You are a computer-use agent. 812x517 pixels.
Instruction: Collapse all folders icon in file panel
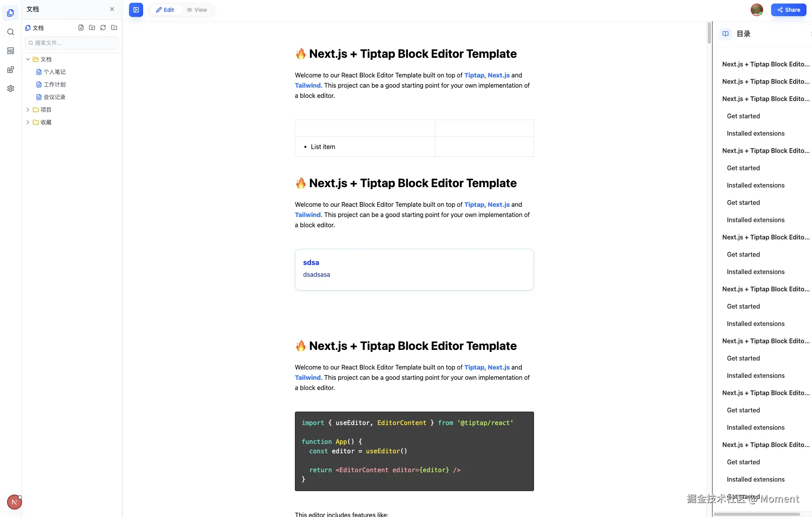[x=114, y=28]
